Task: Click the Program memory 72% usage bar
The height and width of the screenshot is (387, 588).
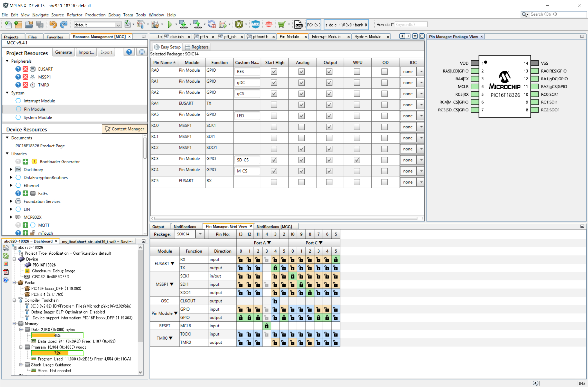Action: click(x=57, y=353)
